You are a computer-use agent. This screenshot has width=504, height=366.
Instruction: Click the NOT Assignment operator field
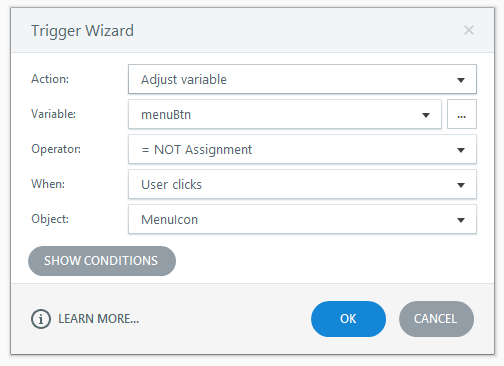(x=302, y=149)
